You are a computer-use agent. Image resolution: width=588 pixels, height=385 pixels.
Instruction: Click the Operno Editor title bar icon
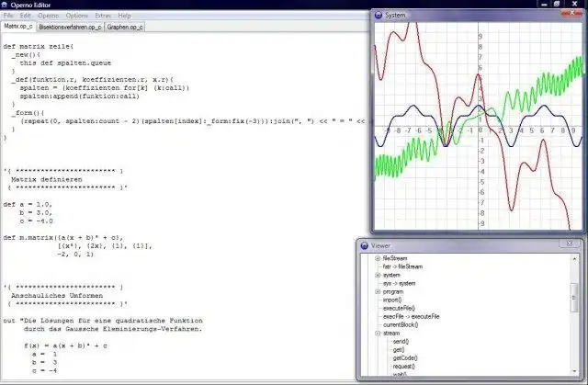(x=5, y=5)
